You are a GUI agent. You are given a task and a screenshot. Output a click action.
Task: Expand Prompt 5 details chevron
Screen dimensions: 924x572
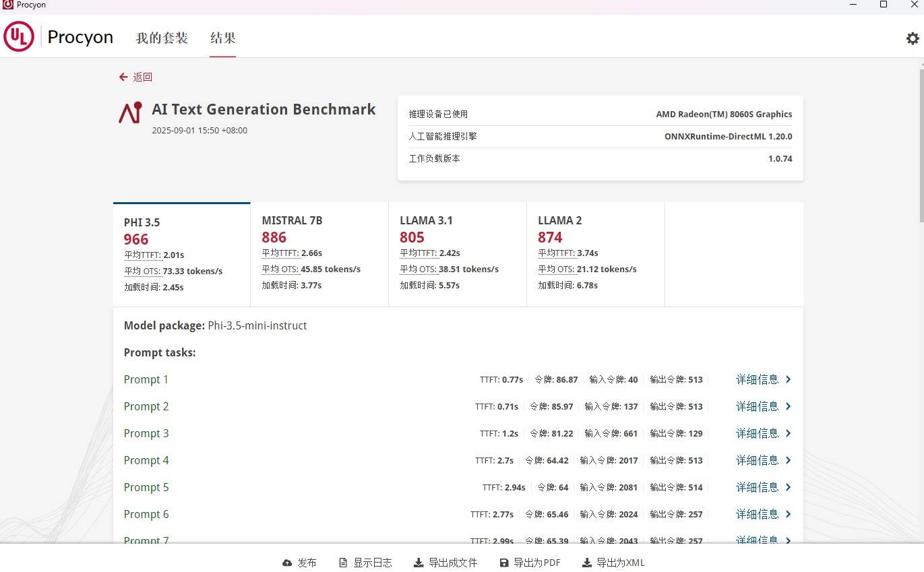coord(789,487)
